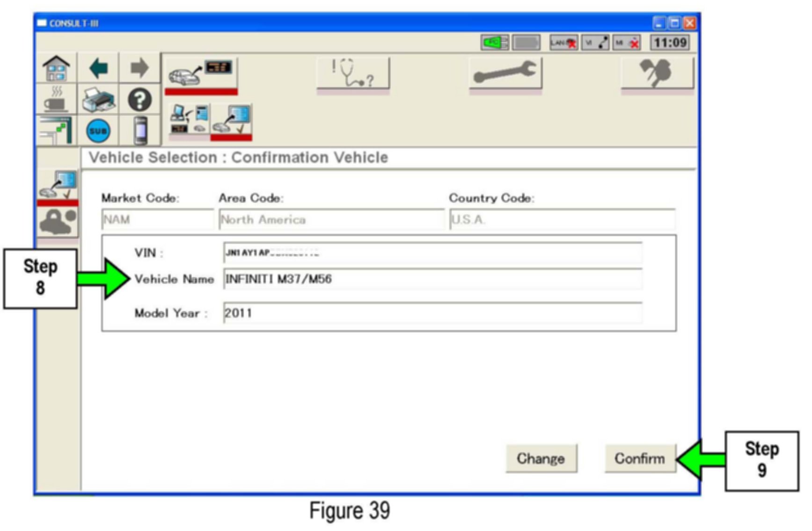Click the gray Forward arrow
This screenshot has width=812, height=531.
point(139,68)
